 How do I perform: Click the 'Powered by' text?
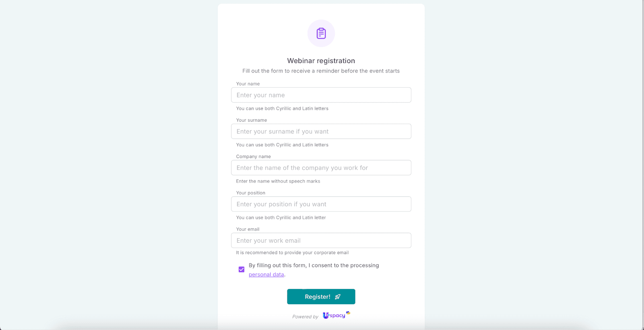point(305,317)
